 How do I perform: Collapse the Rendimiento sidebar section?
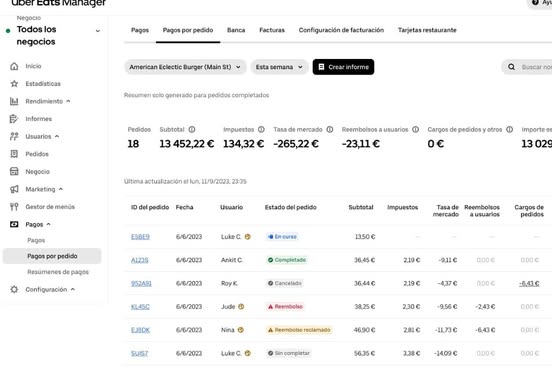pyautogui.click(x=68, y=101)
